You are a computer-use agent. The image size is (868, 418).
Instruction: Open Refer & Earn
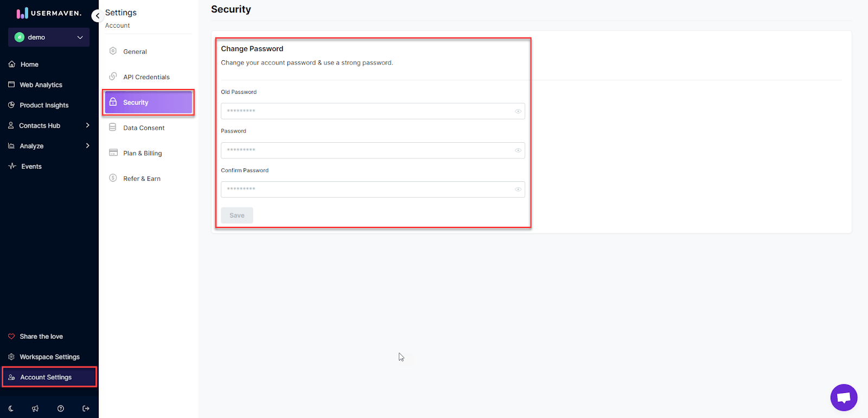(x=142, y=178)
